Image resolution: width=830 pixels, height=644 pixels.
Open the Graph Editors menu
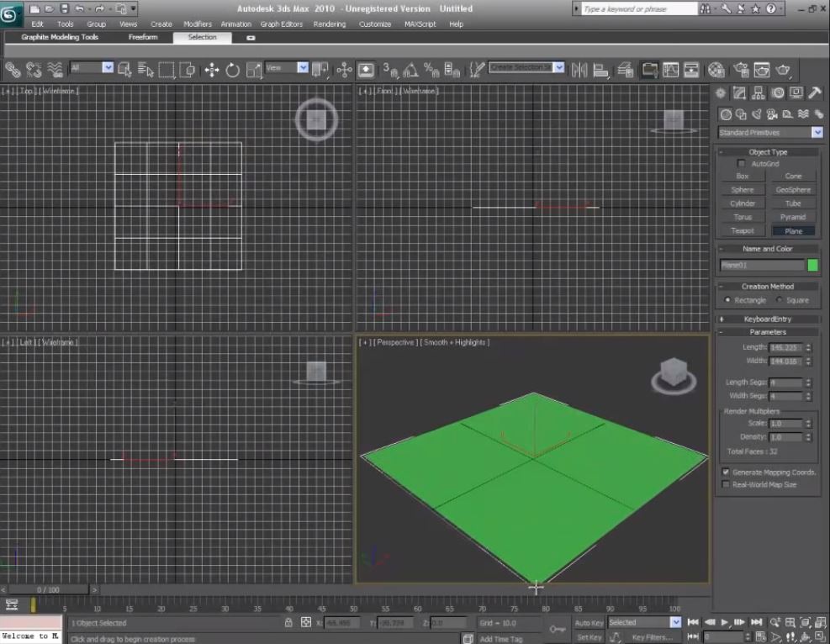282,24
